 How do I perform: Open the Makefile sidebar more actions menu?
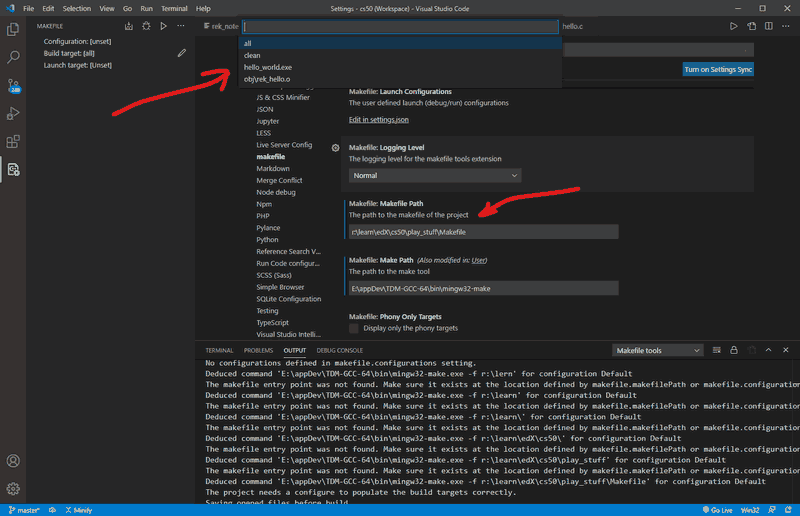181,26
